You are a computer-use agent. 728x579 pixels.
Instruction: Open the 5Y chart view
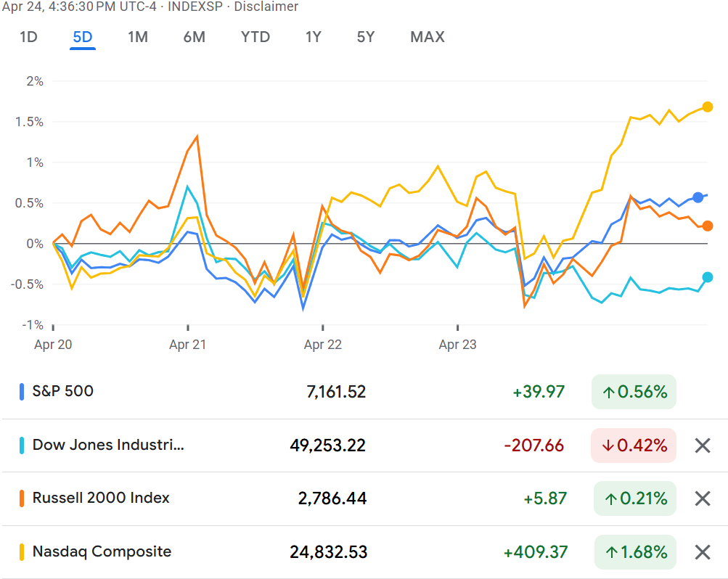366,37
